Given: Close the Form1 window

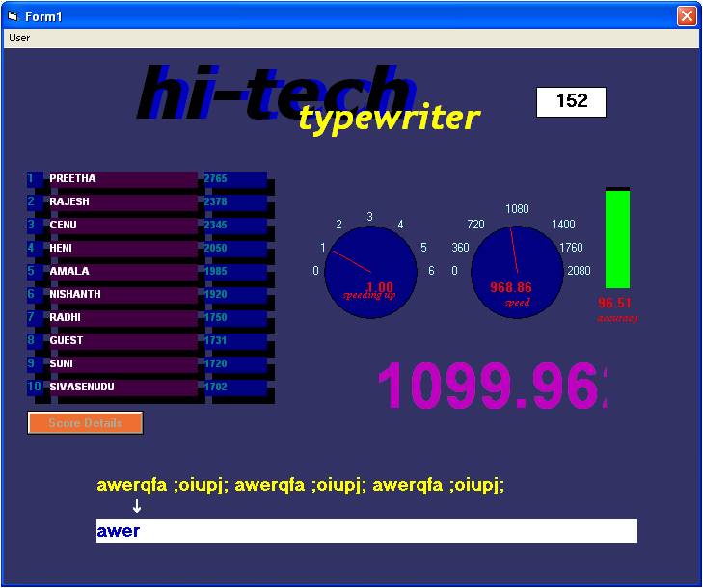Looking at the screenshot, I should coord(687,16).
